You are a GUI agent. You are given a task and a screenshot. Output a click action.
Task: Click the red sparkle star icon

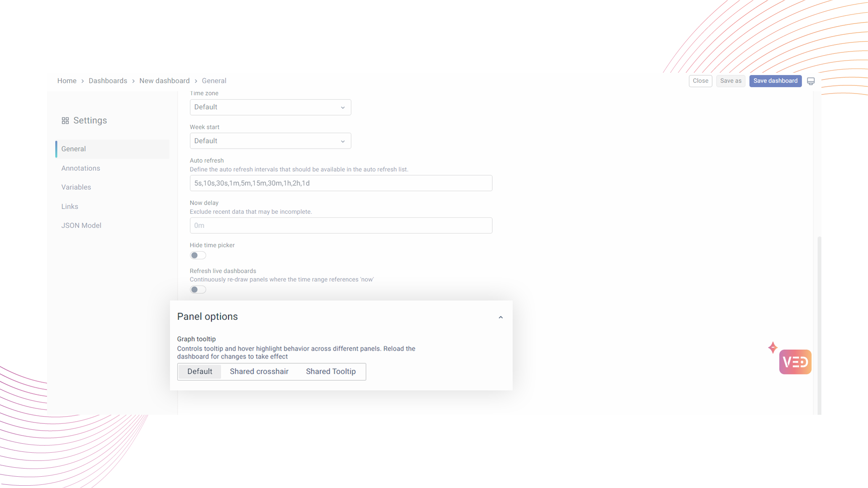tap(773, 347)
